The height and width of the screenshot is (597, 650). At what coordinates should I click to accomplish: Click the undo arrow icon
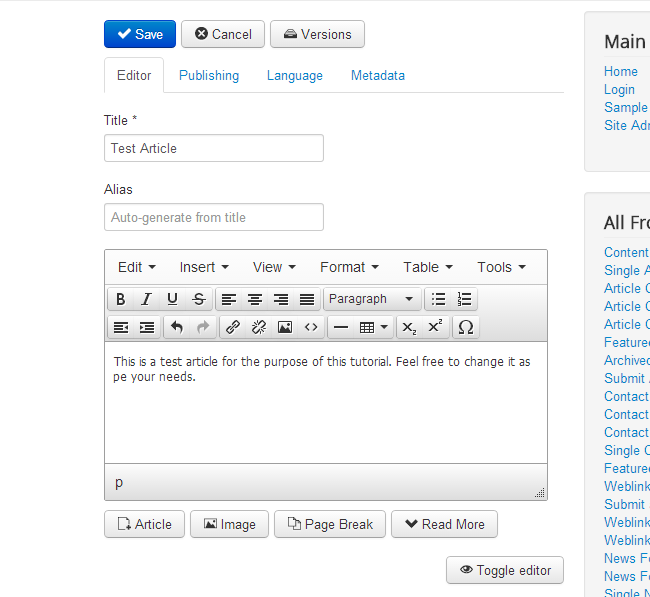pyautogui.click(x=177, y=327)
